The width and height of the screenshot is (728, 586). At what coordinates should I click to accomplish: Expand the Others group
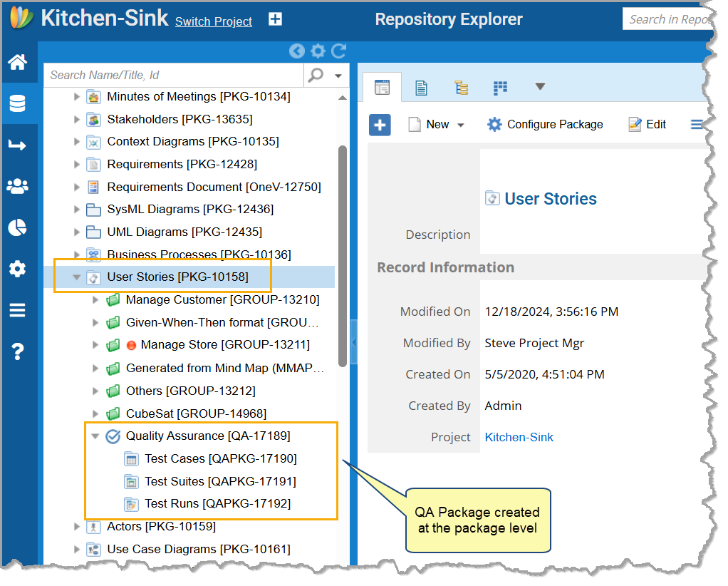[x=95, y=391]
